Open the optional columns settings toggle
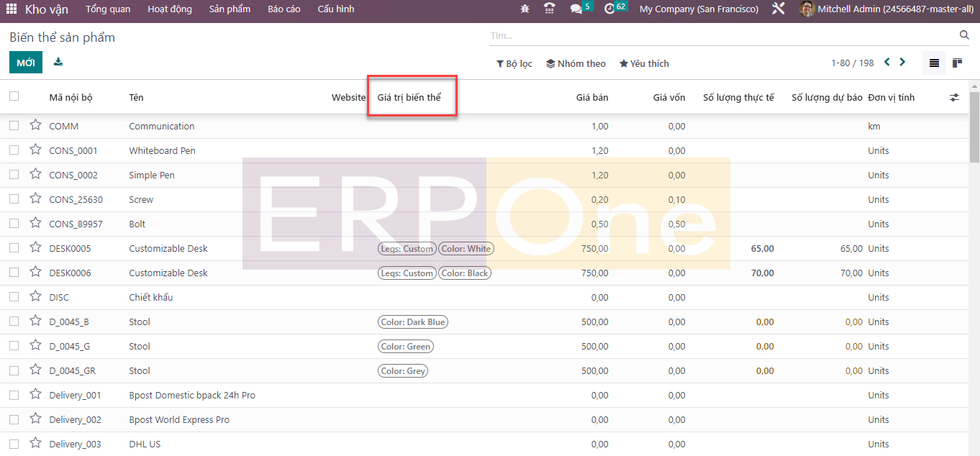This screenshot has width=980, height=456. pos(954,97)
